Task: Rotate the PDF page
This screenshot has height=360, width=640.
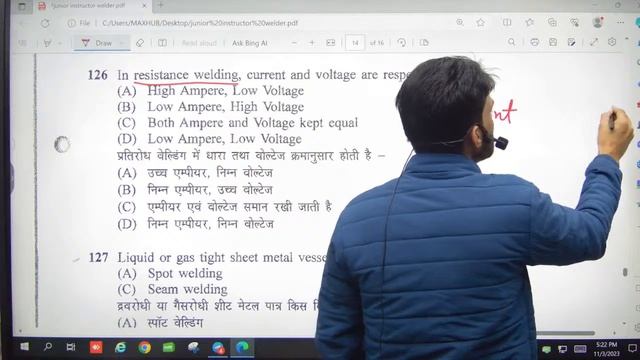Action: [x=402, y=43]
